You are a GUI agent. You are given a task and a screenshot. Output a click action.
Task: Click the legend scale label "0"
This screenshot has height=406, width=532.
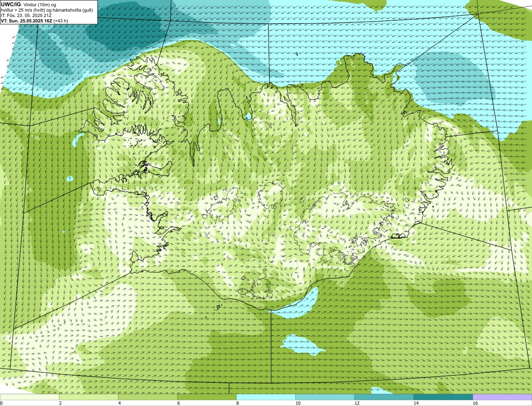[1, 403]
